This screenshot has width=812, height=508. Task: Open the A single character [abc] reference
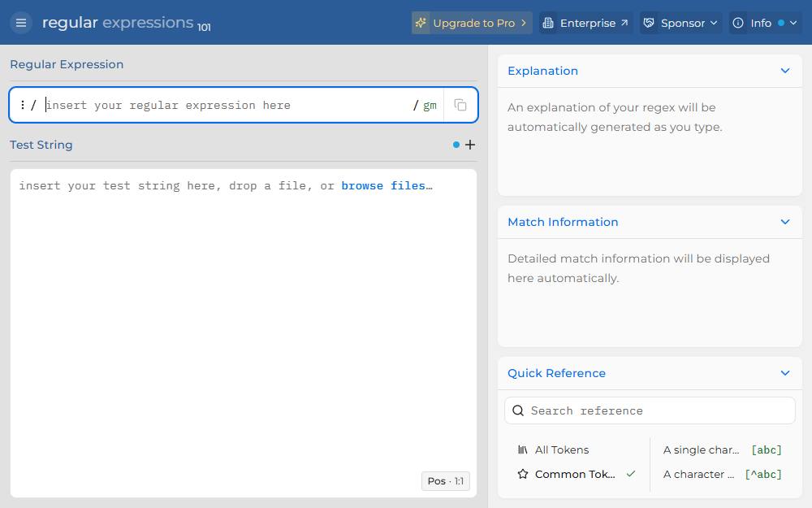[722, 450]
